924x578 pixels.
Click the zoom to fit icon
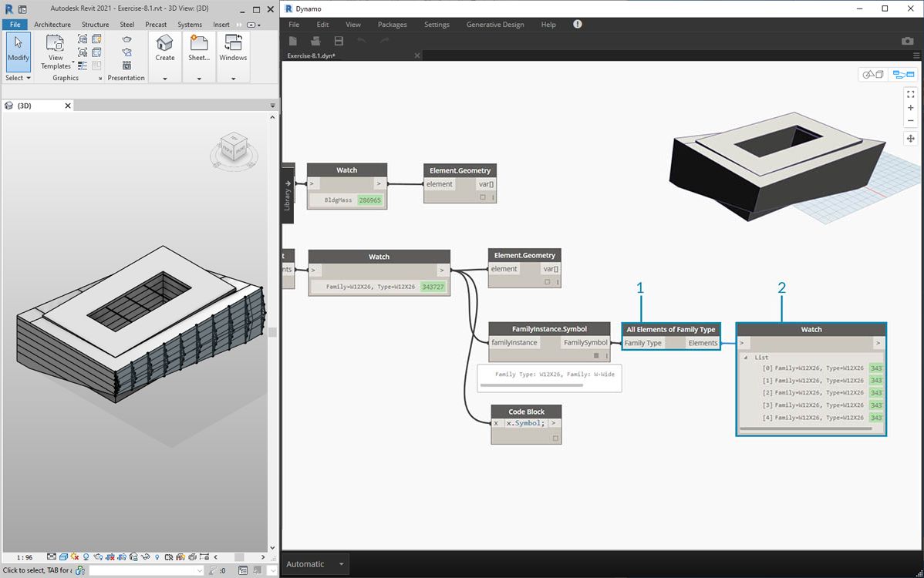pyautogui.click(x=910, y=94)
